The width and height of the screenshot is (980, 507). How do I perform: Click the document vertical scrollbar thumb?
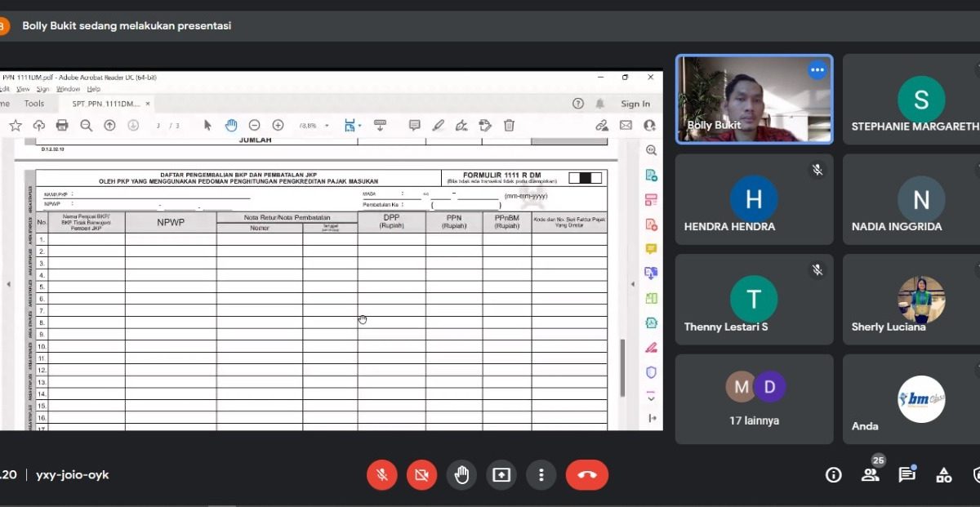621,367
